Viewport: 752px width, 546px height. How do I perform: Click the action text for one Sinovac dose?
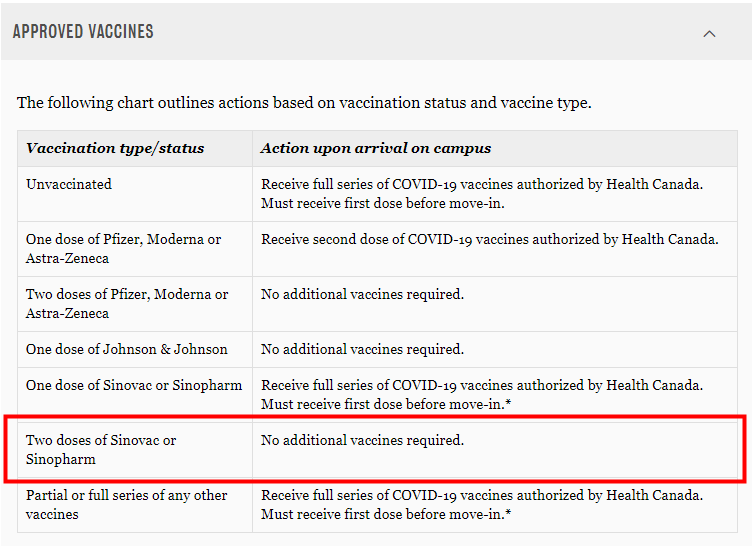(495, 395)
